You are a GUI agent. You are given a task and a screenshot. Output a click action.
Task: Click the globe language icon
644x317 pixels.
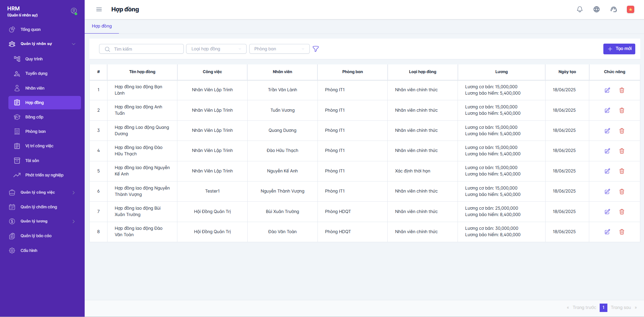[596, 9]
